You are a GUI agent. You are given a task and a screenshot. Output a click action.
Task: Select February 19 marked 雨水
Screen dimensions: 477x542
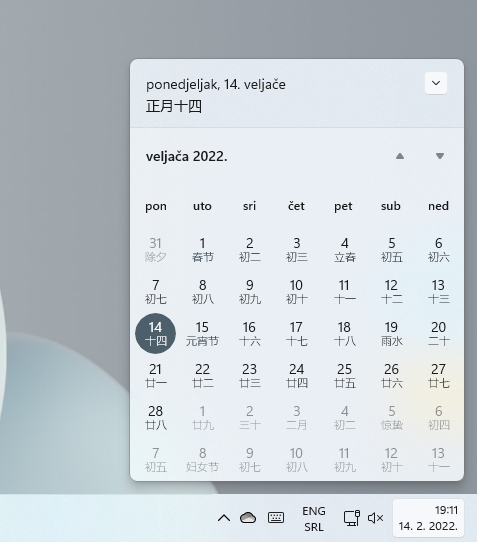click(x=391, y=334)
